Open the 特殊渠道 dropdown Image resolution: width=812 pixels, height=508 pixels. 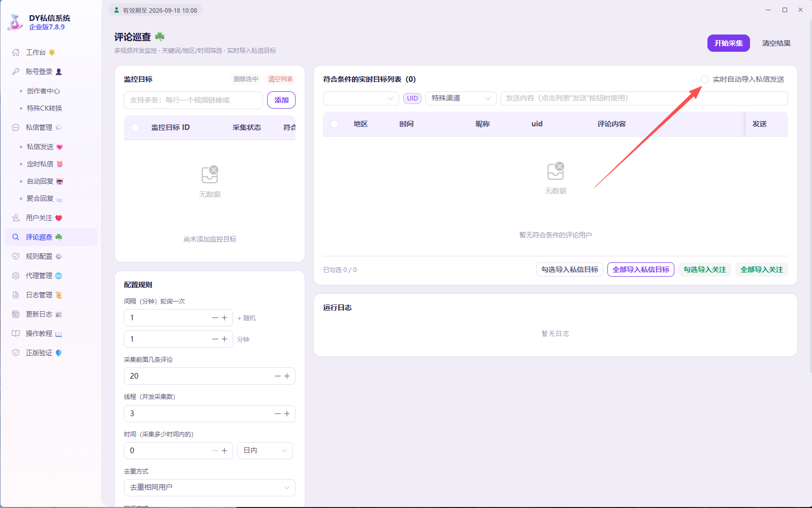461,98
